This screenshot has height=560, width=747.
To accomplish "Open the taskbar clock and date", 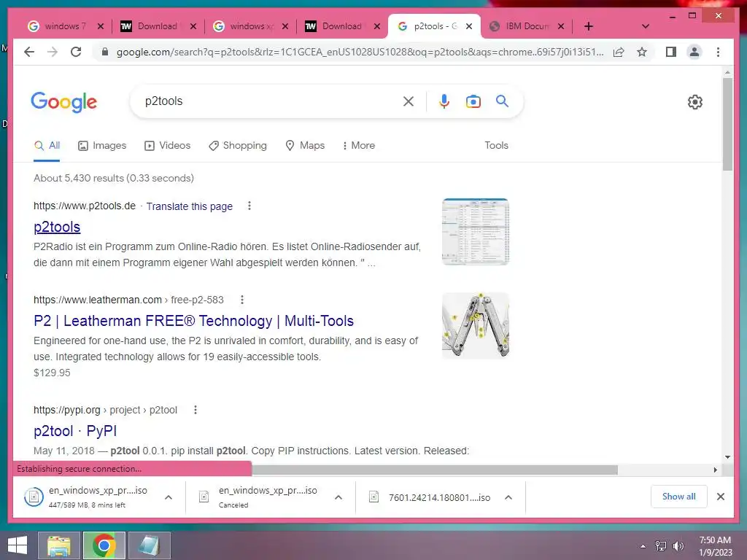I will point(715,546).
